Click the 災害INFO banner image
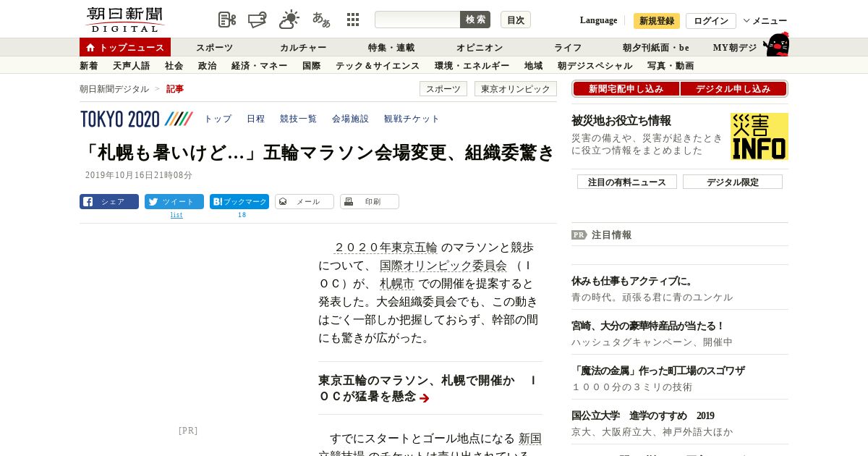 click(759, 136)
